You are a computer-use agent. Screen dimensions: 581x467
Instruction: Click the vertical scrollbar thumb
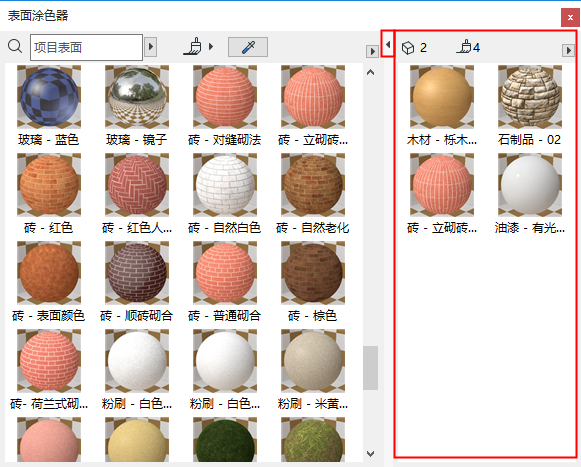coord(370,368)
